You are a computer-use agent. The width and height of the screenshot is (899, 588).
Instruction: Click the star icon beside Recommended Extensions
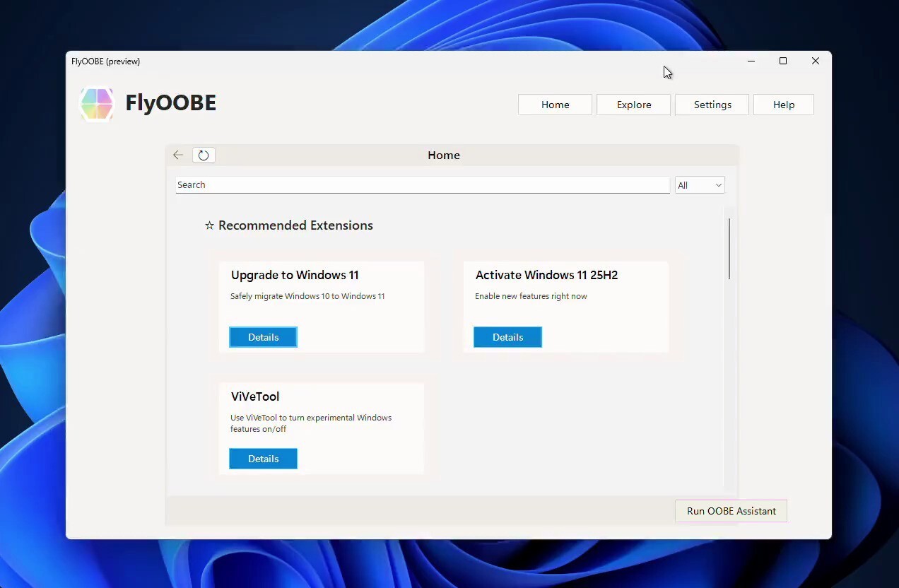click(209, 225)
